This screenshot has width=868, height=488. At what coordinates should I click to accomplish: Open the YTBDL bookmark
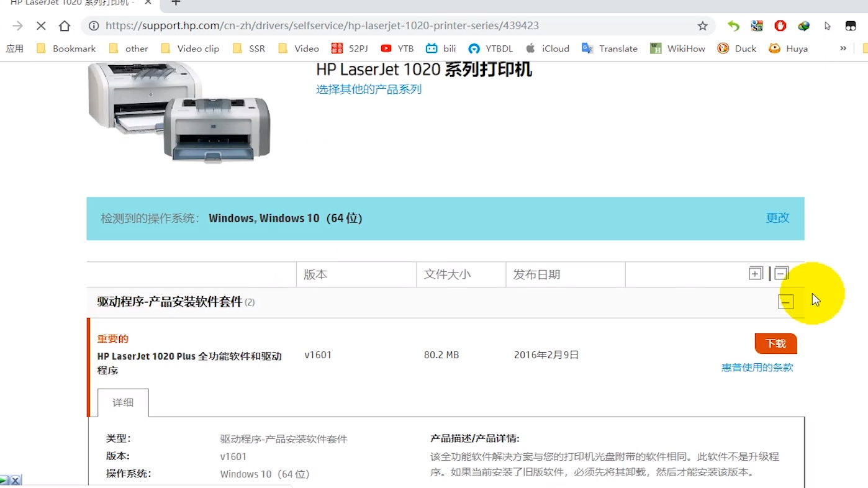tap(491, 48)
